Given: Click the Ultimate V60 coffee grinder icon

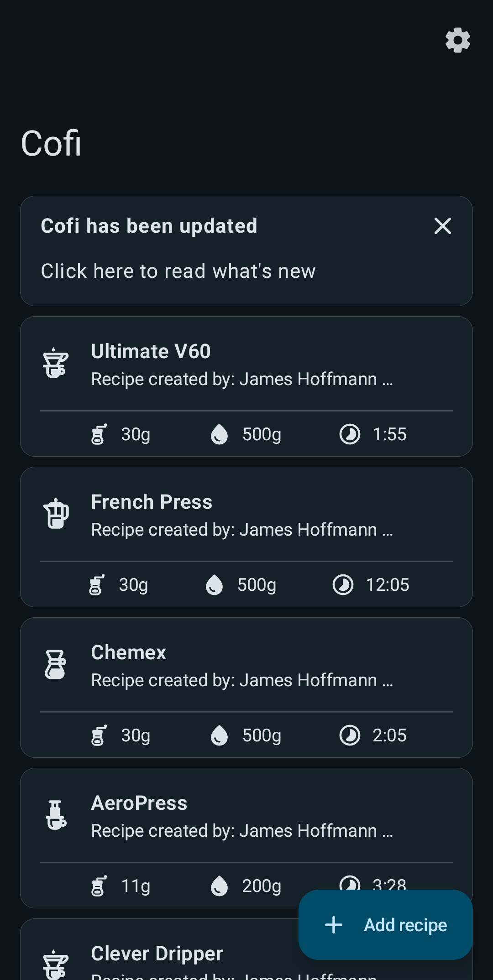Looking at the screenshot, I should [99, 434].
